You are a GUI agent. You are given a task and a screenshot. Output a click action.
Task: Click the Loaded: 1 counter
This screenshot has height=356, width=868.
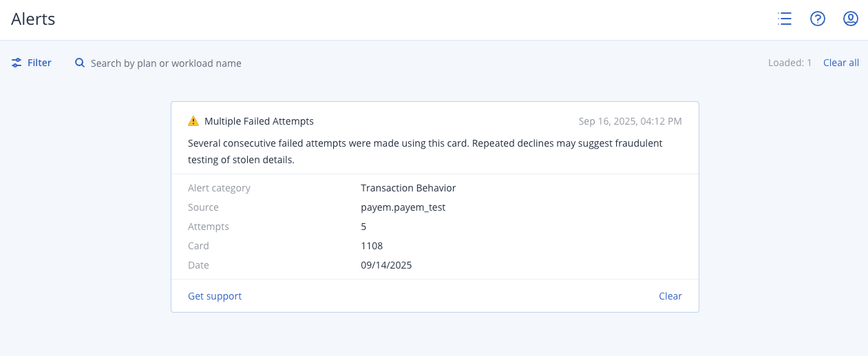[790, 63]
